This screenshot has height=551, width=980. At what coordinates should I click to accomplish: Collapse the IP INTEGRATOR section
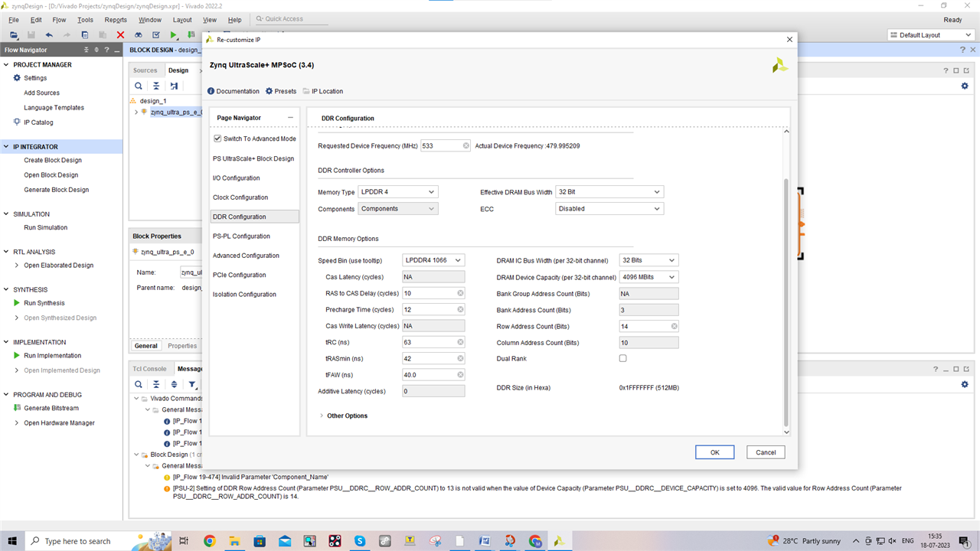[6, 147]
